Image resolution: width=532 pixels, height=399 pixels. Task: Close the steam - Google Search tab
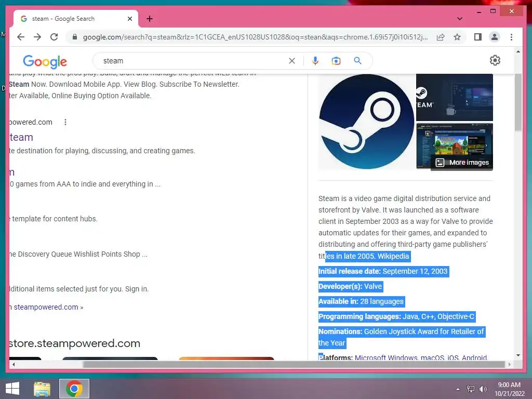click(129, 19)
